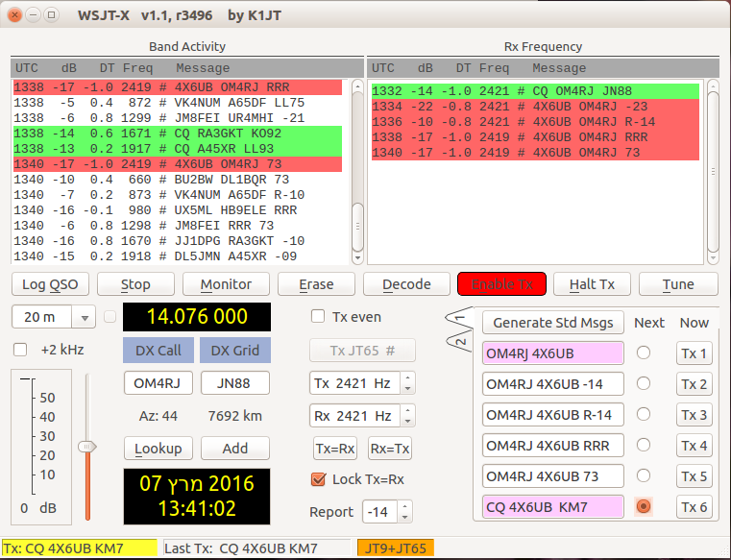Select 4X6UB OM4RJ R-14 line in Rx Frequency
The height and width of the screenshot is (560, 731).
[535, 122]
